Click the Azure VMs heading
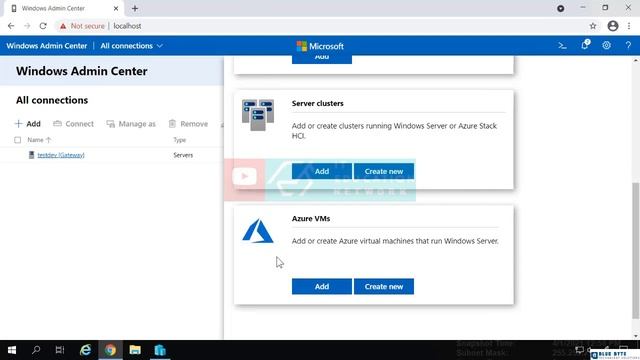Image resolution: width=640 pixels, height=360 pixels. click(311, 218)
